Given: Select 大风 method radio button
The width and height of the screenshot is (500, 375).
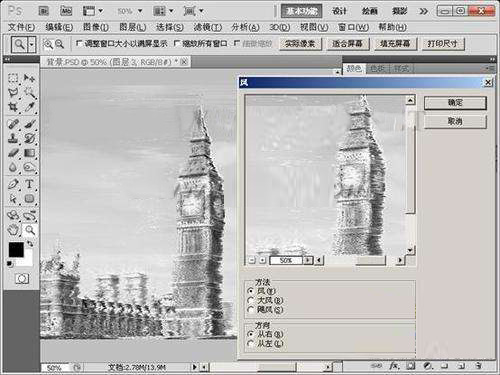Looking at the screenshot, I should pos(250,300).
